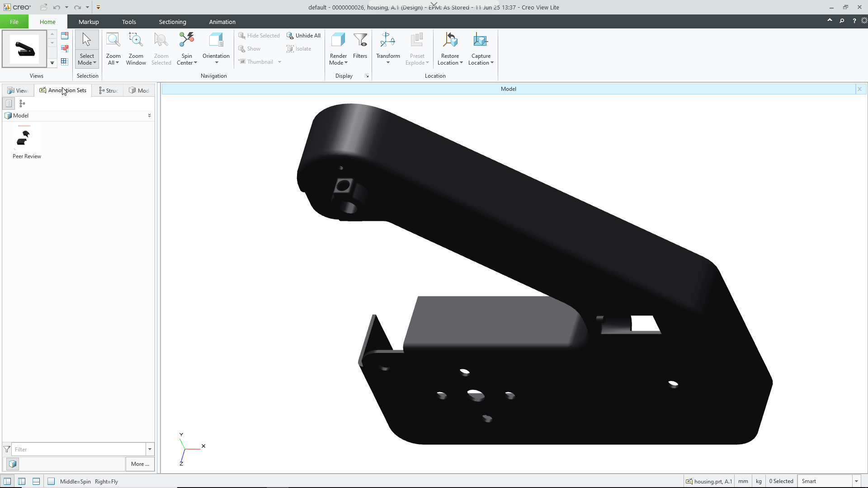Click the mm units indicator

(x=743, y=481)
